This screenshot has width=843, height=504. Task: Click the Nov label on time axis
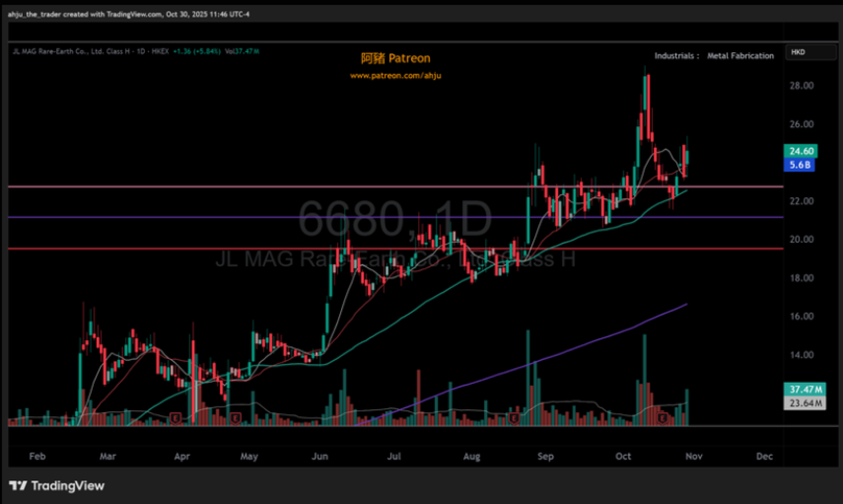click(694, 456)
